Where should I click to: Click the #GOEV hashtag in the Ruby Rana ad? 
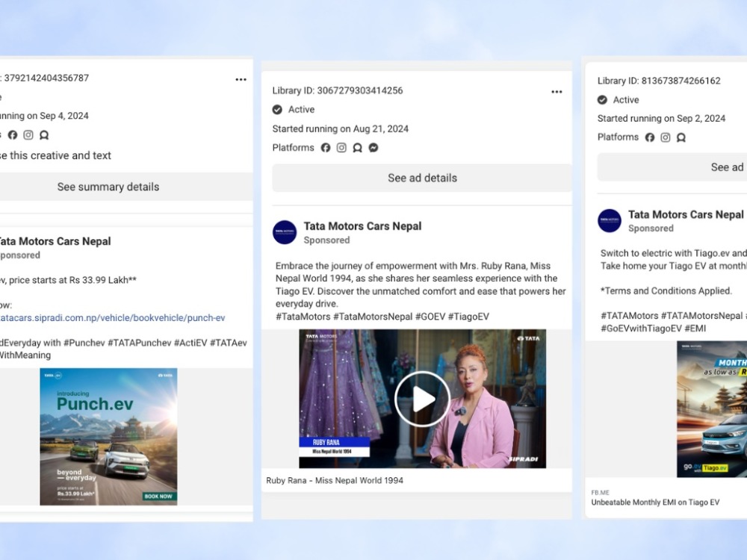430,317
